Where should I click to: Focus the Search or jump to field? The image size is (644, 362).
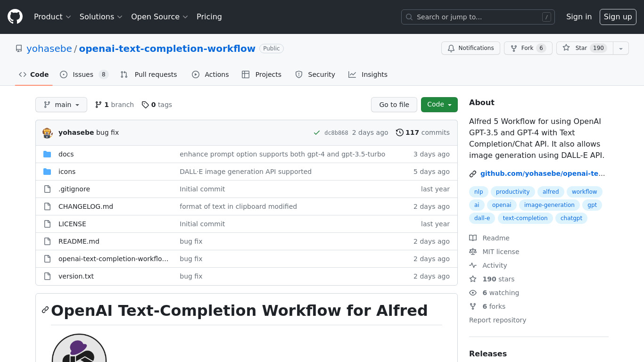pos(478,17)
